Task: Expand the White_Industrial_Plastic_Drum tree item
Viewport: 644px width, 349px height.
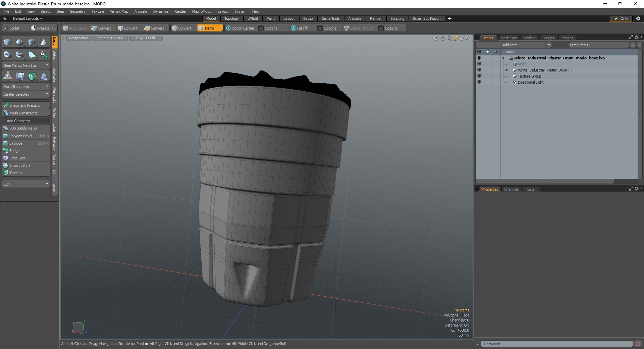Action: tap(507, 70)
